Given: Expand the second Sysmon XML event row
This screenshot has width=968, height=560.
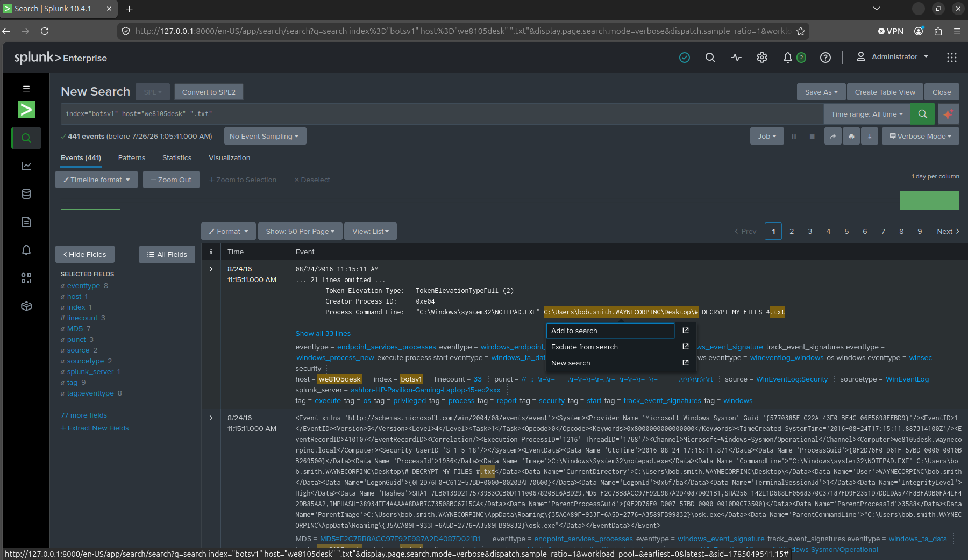Looking at the screenshot, I should tap(211, 418).
